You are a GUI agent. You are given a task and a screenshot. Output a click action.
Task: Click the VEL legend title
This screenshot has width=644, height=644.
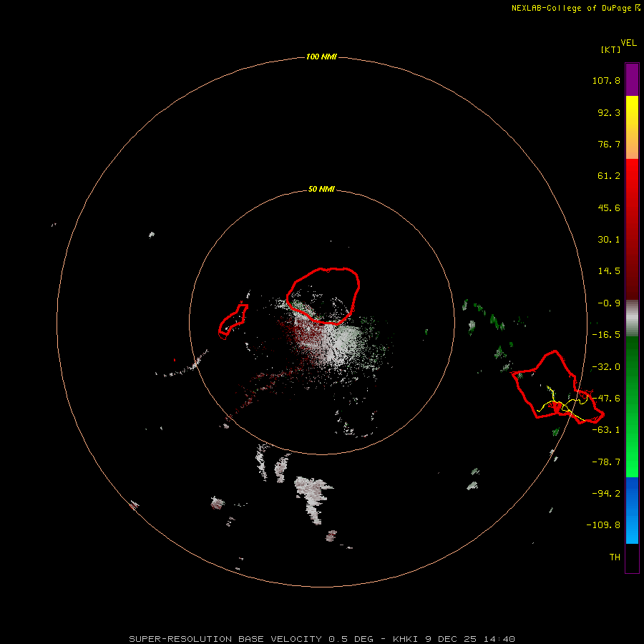pyautogui.click(x=628, y=43)
